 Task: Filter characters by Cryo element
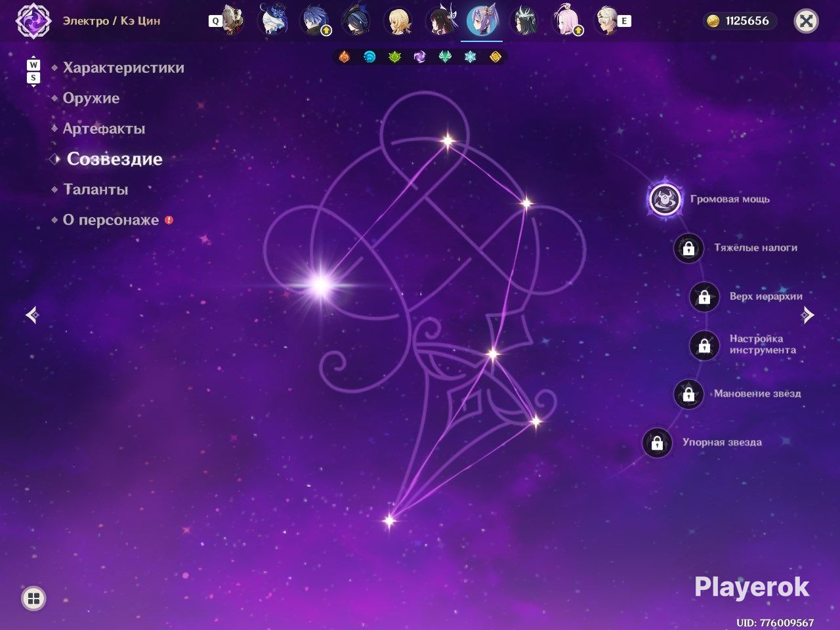pos(471,57)
